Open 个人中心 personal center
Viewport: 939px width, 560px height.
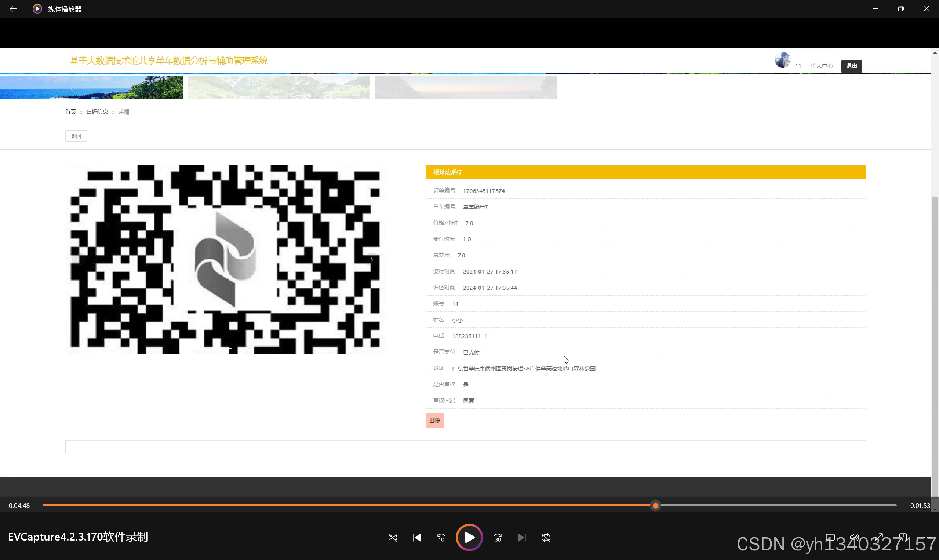click(x=822, y=66)
